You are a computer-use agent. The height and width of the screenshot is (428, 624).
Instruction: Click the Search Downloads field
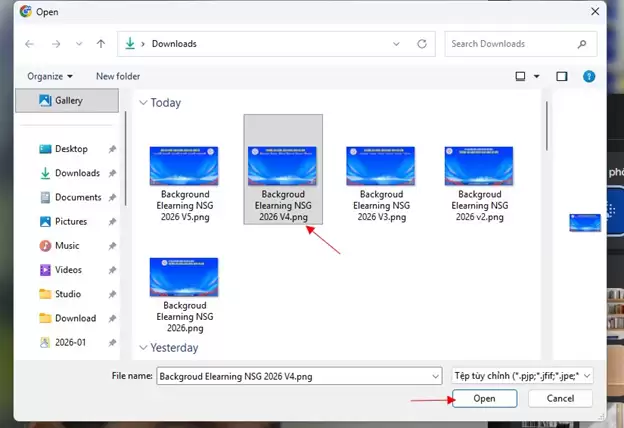pos(521,44)
